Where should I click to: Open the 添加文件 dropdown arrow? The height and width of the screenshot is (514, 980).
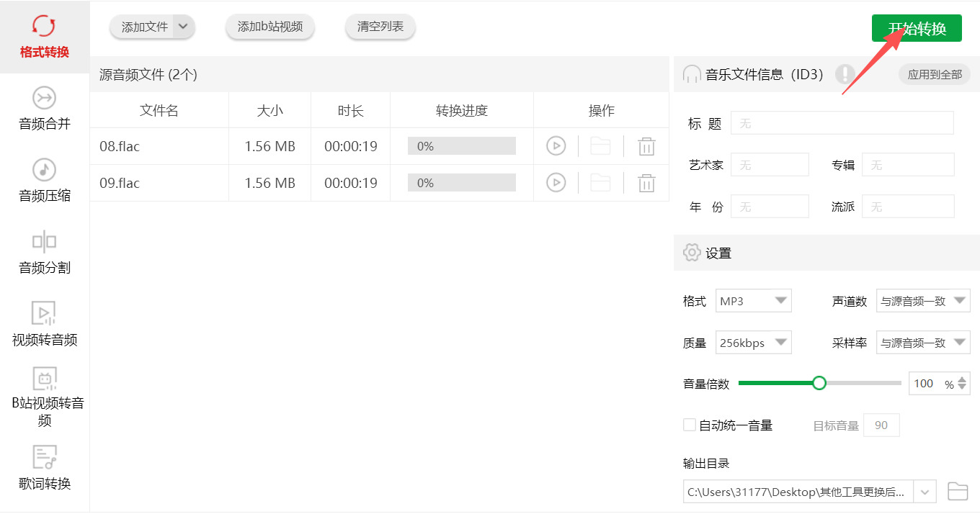point(184,27)
